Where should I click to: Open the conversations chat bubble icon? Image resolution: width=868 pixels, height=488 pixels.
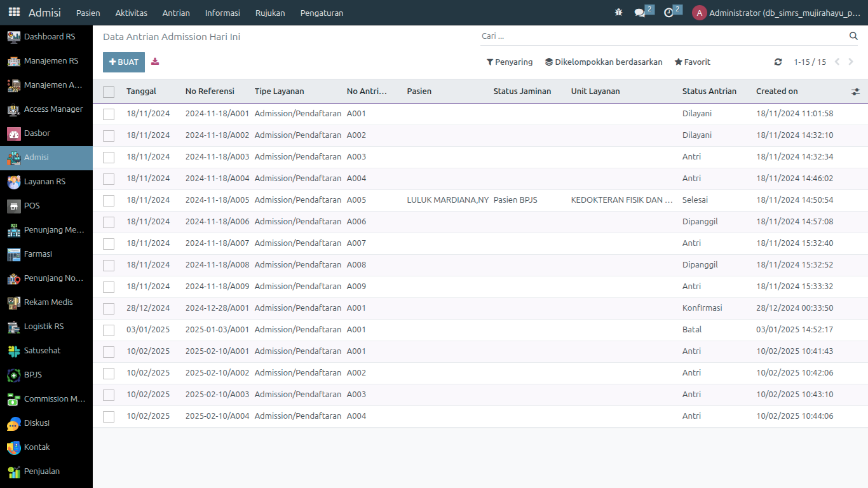point(640,13)
